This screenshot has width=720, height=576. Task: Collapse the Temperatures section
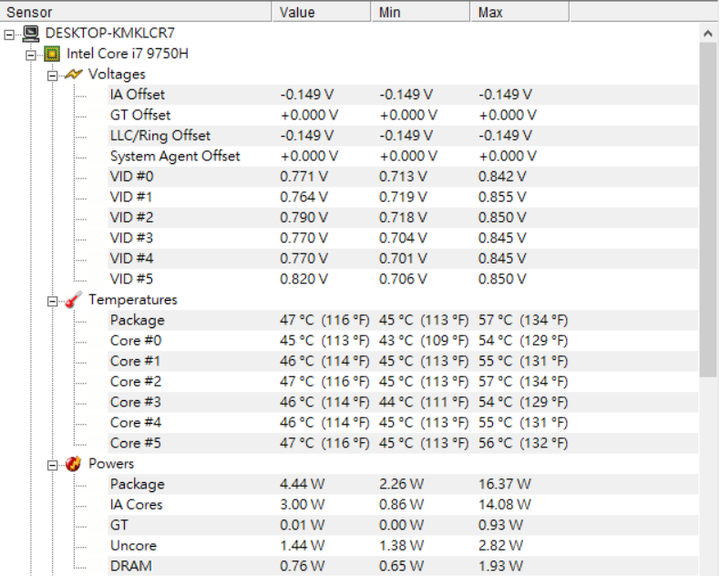tap(53, 301)
